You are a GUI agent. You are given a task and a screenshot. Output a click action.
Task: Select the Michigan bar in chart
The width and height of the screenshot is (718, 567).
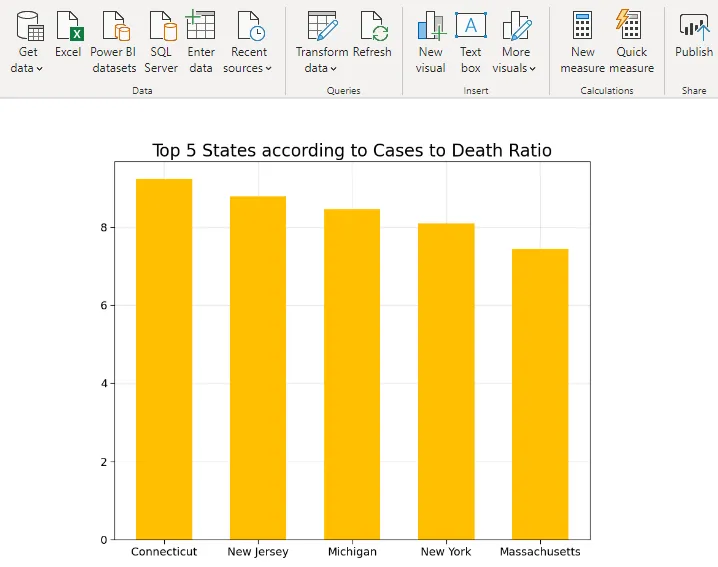click(x=352, y=374)
